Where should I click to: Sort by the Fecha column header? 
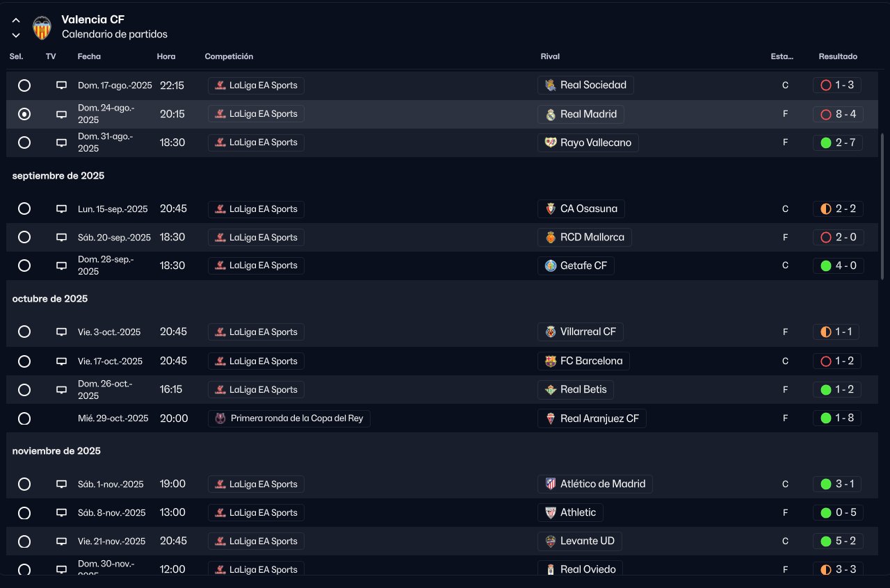pyautogui.click(x=89, y=56)
